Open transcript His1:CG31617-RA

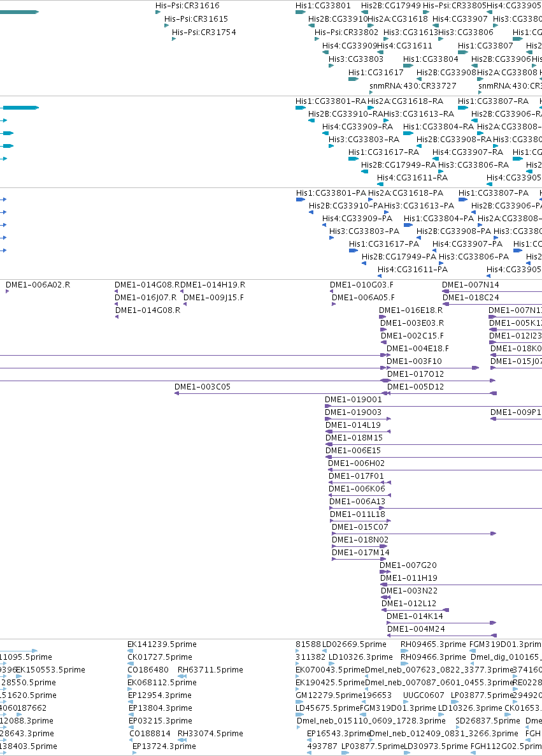[x=383, y=152]
